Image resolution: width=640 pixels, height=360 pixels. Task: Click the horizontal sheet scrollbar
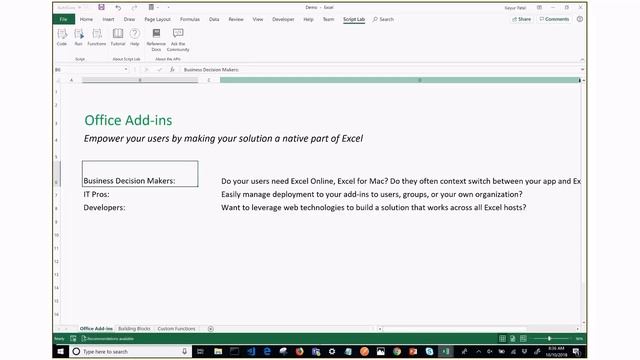point(478,329)
